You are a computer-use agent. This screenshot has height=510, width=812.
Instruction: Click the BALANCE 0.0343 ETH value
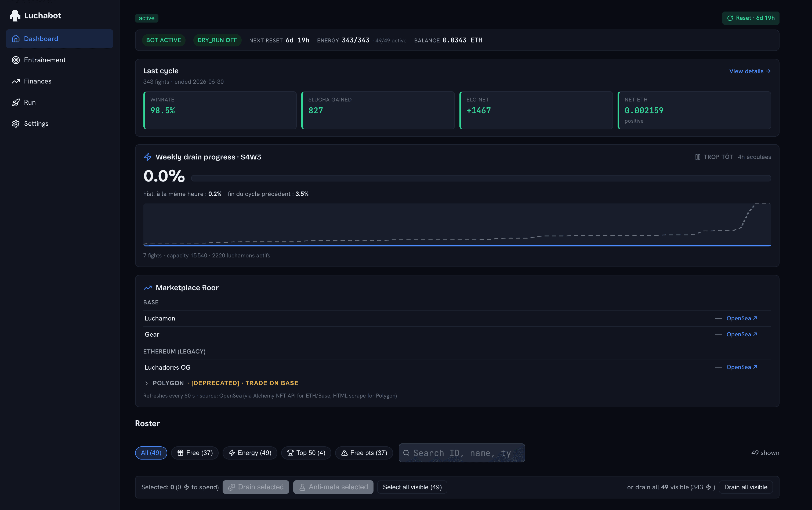click(x=462, y=40)
